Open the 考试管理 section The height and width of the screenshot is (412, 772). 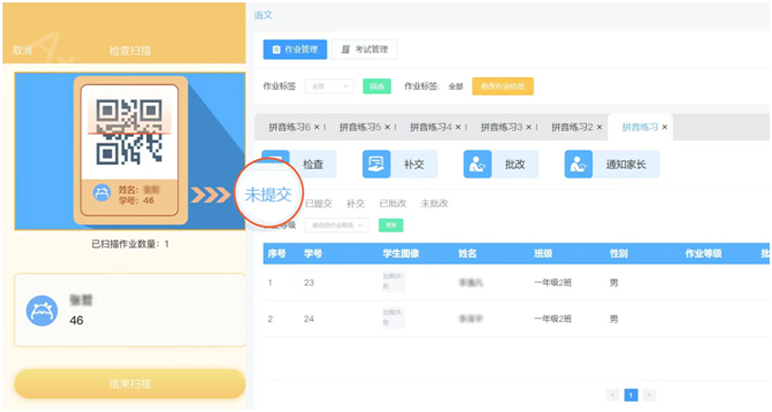[364, 49]
